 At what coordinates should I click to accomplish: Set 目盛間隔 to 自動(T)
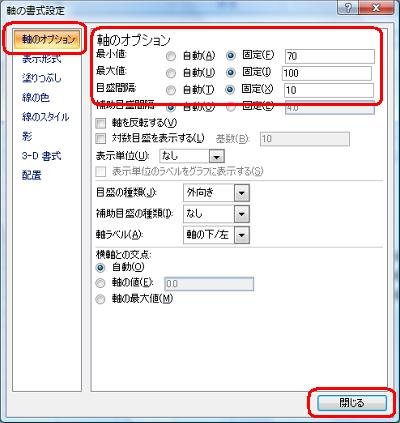click(171, 90)
